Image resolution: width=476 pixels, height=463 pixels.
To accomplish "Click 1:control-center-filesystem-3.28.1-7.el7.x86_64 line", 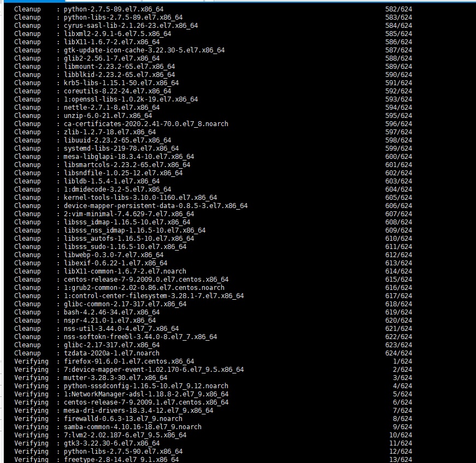I will (154, 296).
